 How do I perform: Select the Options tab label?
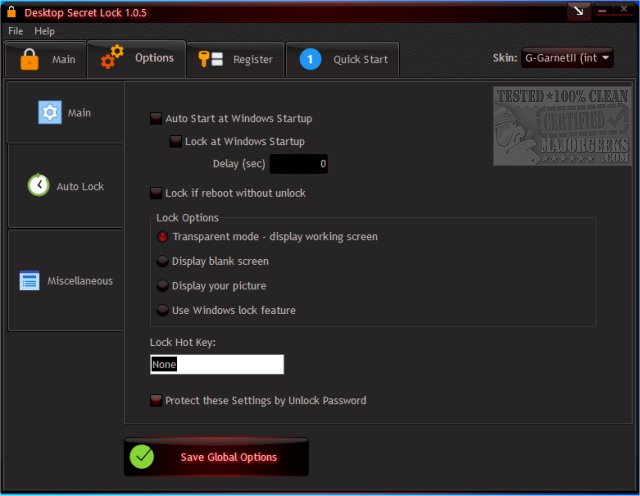[154, 58]
